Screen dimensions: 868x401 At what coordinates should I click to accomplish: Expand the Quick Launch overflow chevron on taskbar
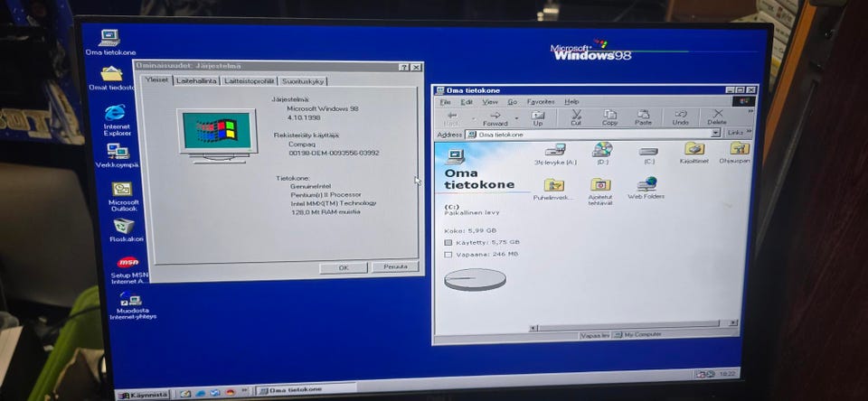[x=244, y=390]
